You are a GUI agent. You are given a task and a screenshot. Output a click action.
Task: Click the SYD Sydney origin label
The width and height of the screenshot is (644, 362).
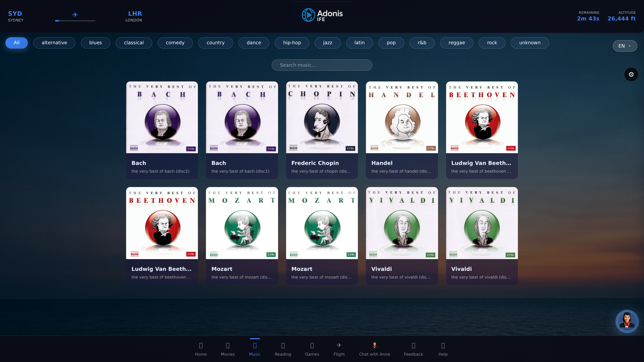15,16
